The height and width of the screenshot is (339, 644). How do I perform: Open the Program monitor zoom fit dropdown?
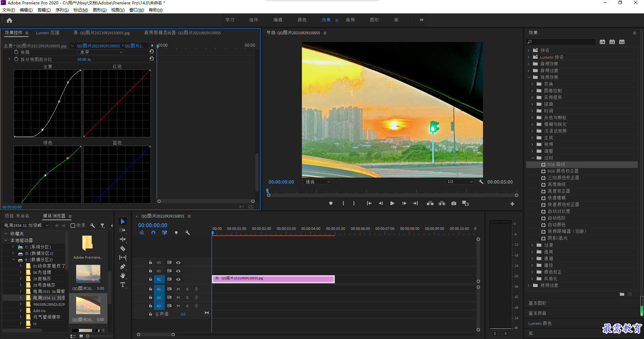point(317,182)
